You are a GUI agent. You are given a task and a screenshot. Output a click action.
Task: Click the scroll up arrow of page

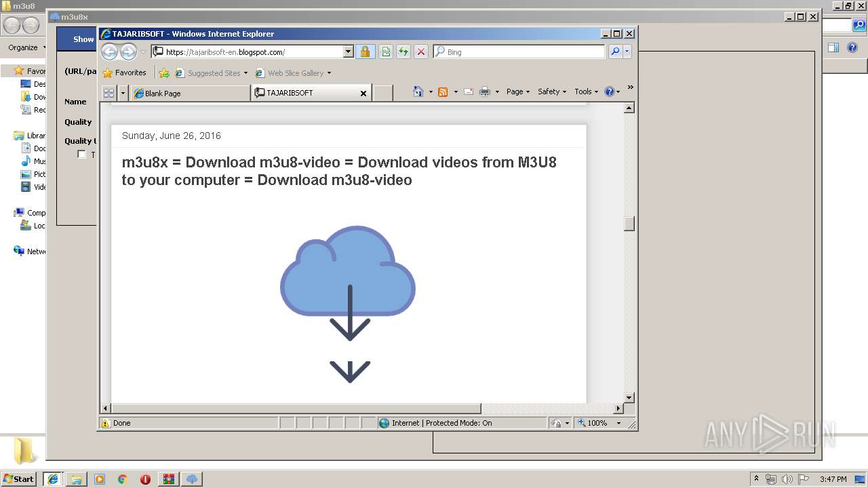[629, 108]
